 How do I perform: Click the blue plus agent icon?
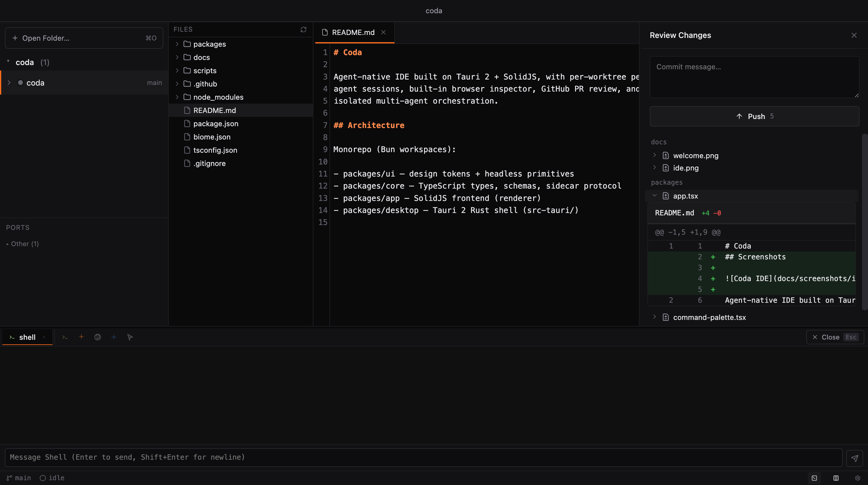[x=114, y=337]
